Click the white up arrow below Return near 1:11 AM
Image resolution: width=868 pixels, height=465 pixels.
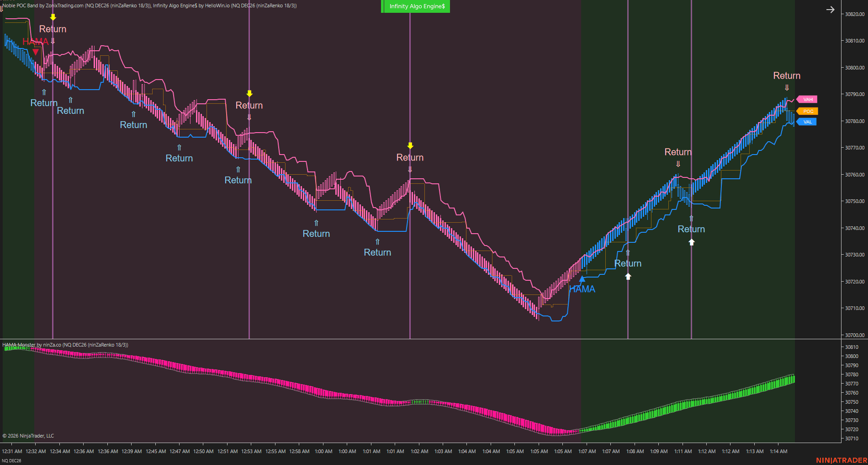[x=692, y=242]
